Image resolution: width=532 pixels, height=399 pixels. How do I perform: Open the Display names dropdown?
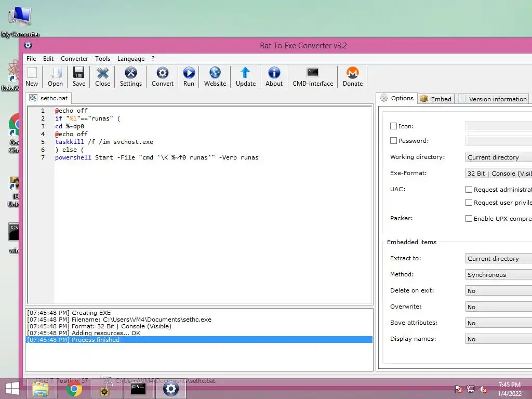499,339
